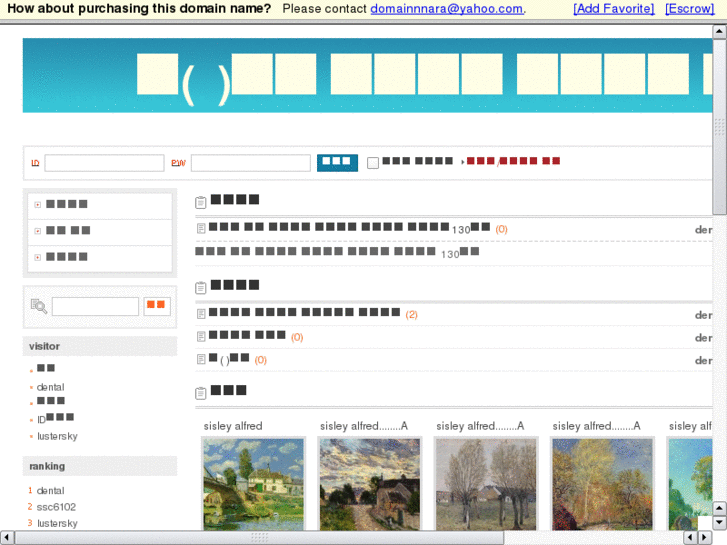727x545 pixels.
Task: Click document icon before the 130 (0) post
Action: 201,228
